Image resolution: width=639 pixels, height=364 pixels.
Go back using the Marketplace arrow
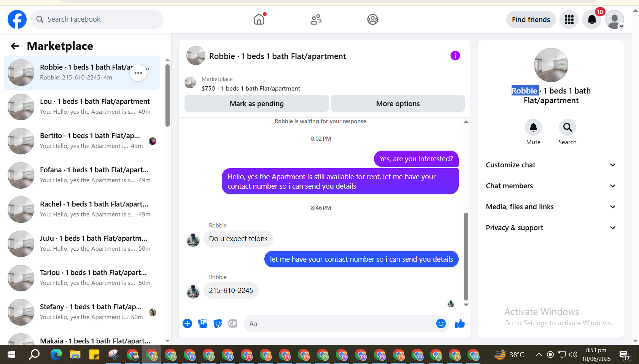click(x=15, y=46)
